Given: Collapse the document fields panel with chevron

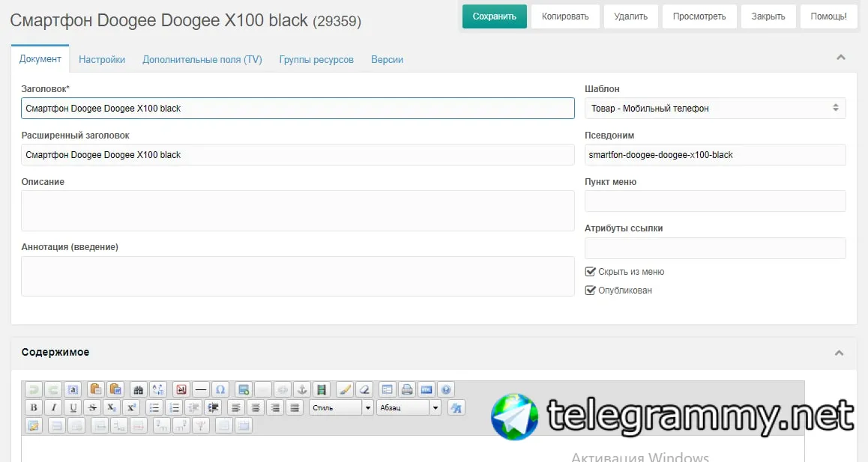Looking at the screenshot, I should (x=841, y=57).
